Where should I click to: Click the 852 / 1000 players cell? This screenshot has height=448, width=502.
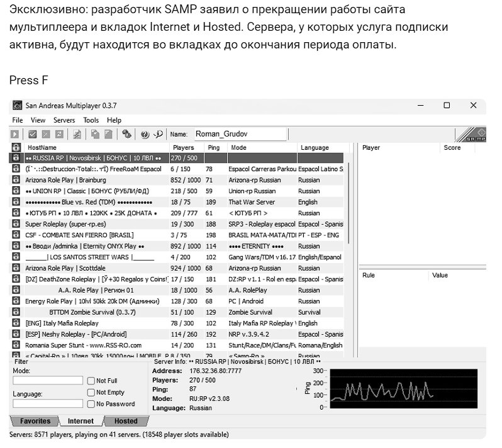click(186, 180)
